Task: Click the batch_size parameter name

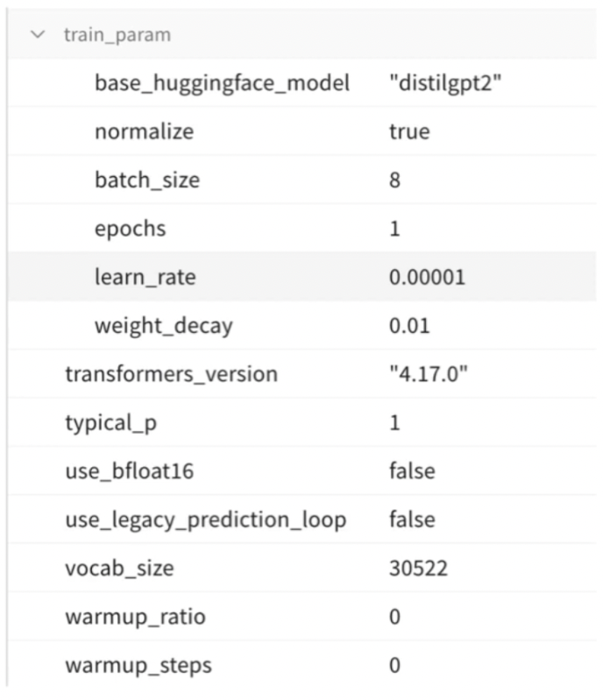Action: tap(146, 180)
